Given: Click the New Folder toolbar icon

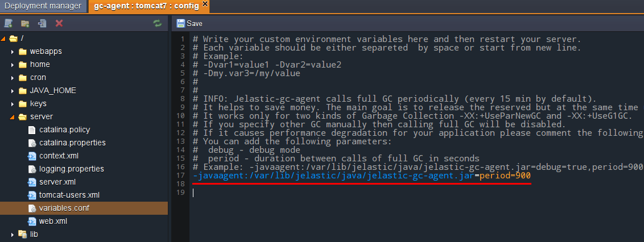Looking at the screenshot, I should click(25, 23).
